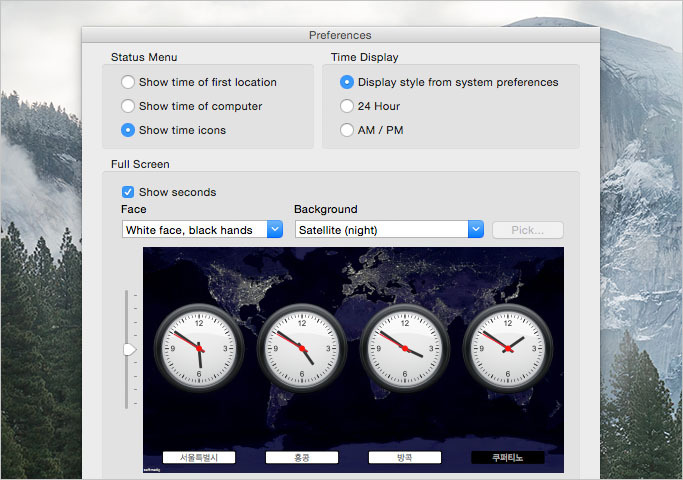Image resolution: width=683 pixels, height=480 pixels.
Task: Click the disabled Pick... button
Action: 527,230
